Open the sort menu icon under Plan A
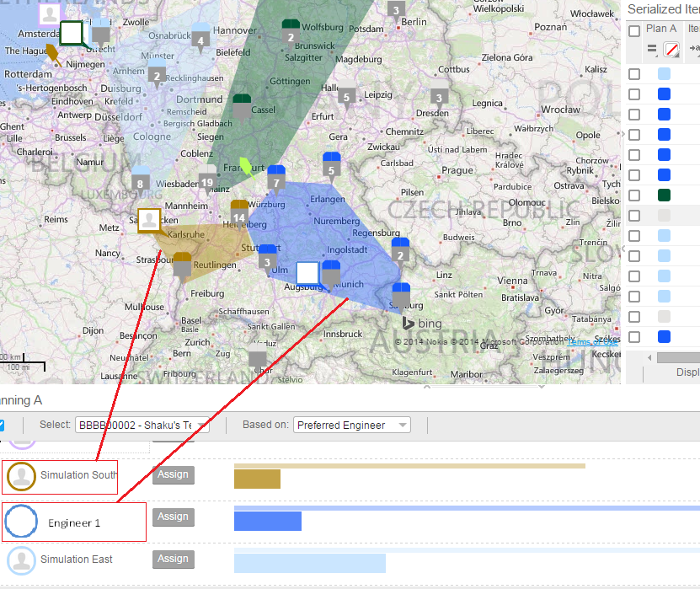Viewport: 700px width, 589px height. [x=652, y=51]
